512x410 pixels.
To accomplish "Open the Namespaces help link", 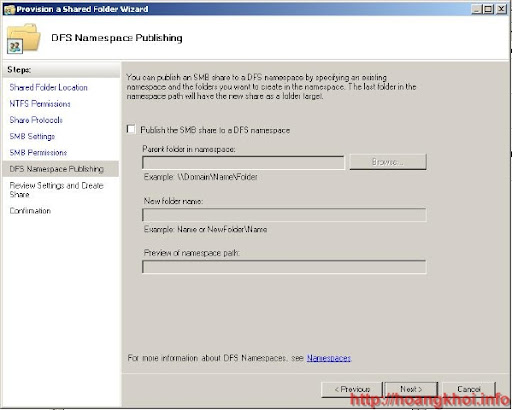I will tap(329, 358).
